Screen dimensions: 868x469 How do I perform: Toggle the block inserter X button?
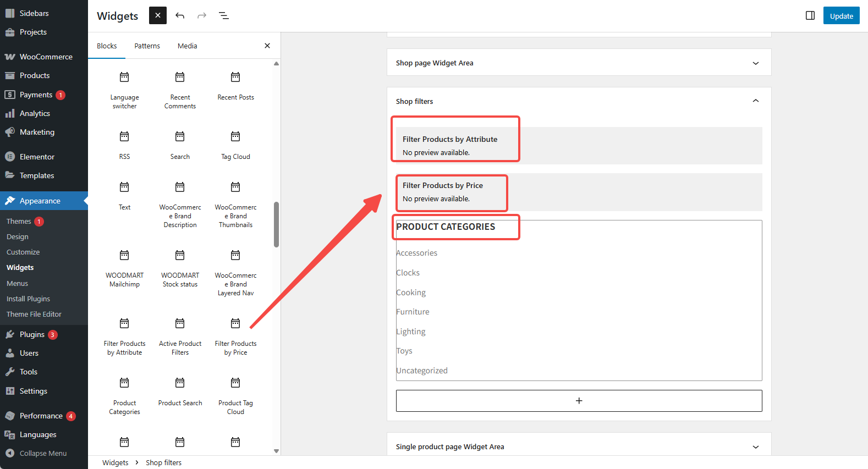tap(158, 15)
